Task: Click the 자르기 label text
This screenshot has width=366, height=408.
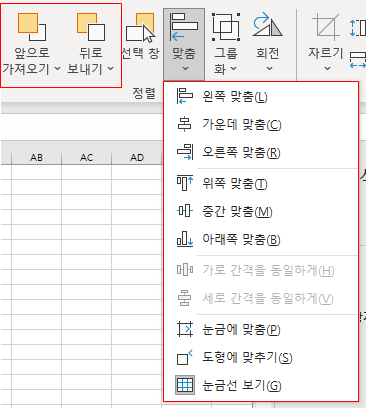Action: pyautogui.click(x=325, y=53)
